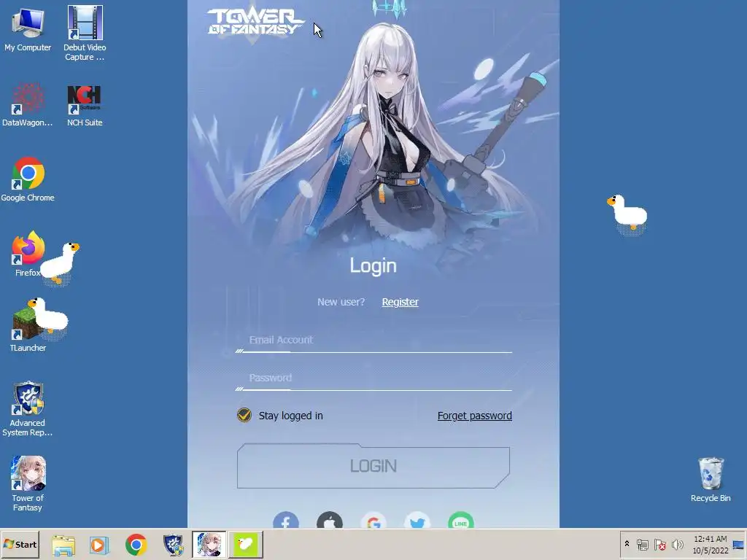The width and height of the screenshot is (747, 560).
Task: Click the network tray icon
Action: coord(643,544)
